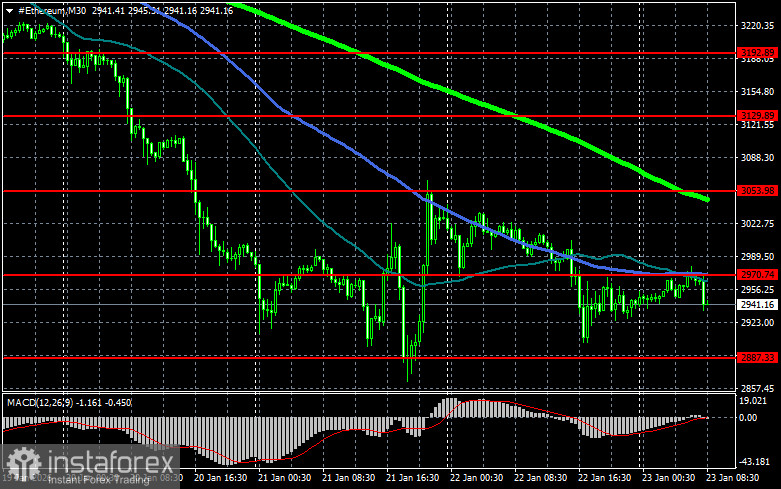Click the 2989.50 value on the price axis
Screen dimensions: 781x489
(758, 256)
